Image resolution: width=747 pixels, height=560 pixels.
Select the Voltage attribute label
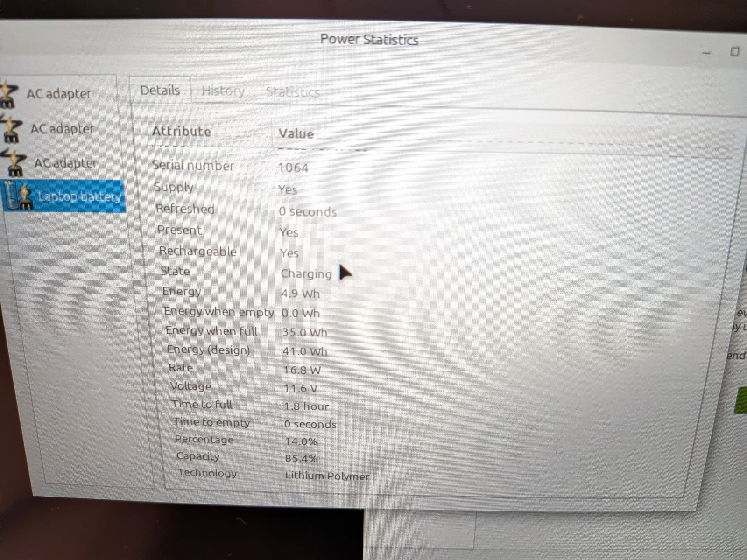pos(190,386)
